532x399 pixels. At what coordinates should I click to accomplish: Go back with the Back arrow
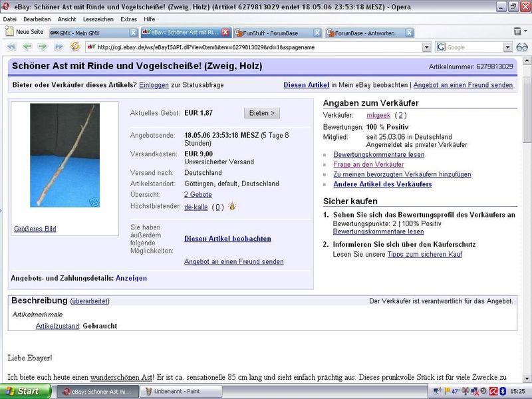(27, 47)
